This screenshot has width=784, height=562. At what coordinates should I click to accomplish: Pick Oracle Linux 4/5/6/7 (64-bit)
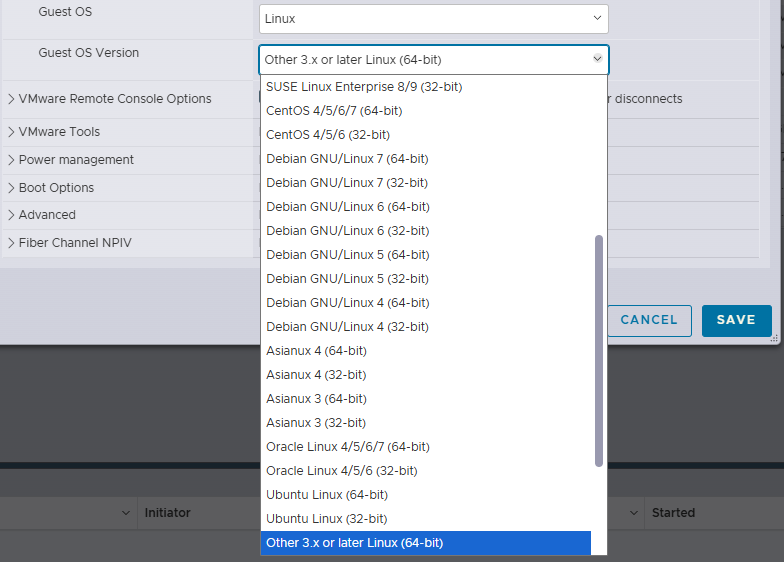click(x=426, y=446)
